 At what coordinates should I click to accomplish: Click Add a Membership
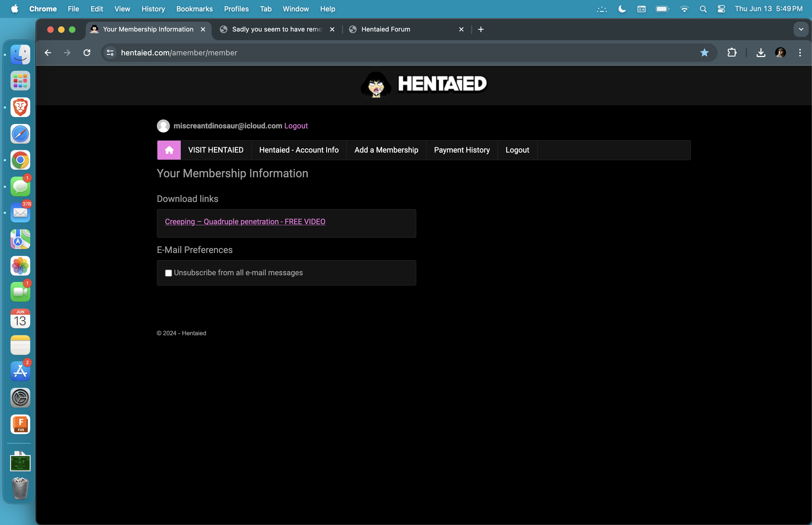(x=386, y=150)
